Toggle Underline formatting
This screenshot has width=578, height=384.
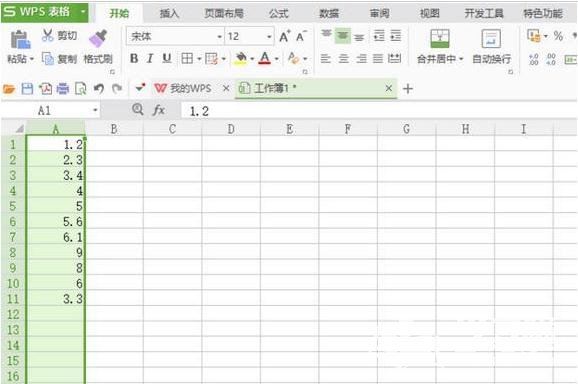pyautogui.click(x=167, y=58)
